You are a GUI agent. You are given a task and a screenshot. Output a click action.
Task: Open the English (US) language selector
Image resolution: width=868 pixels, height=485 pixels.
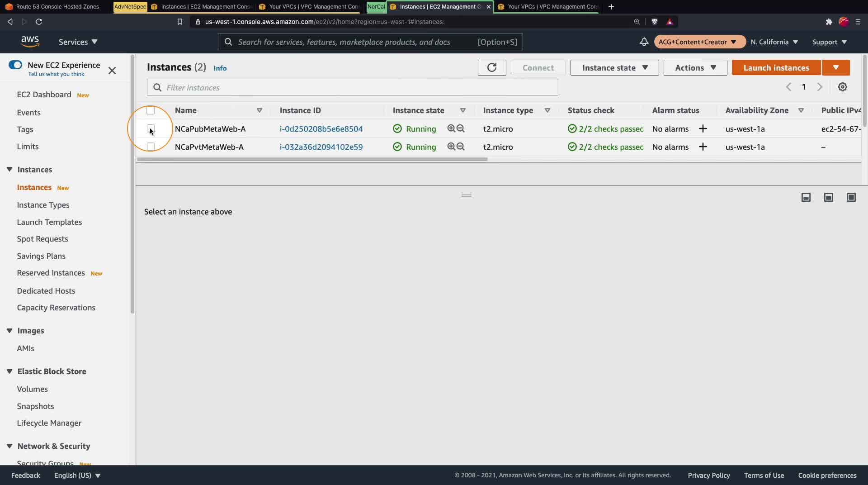click(x=77, y=475)
